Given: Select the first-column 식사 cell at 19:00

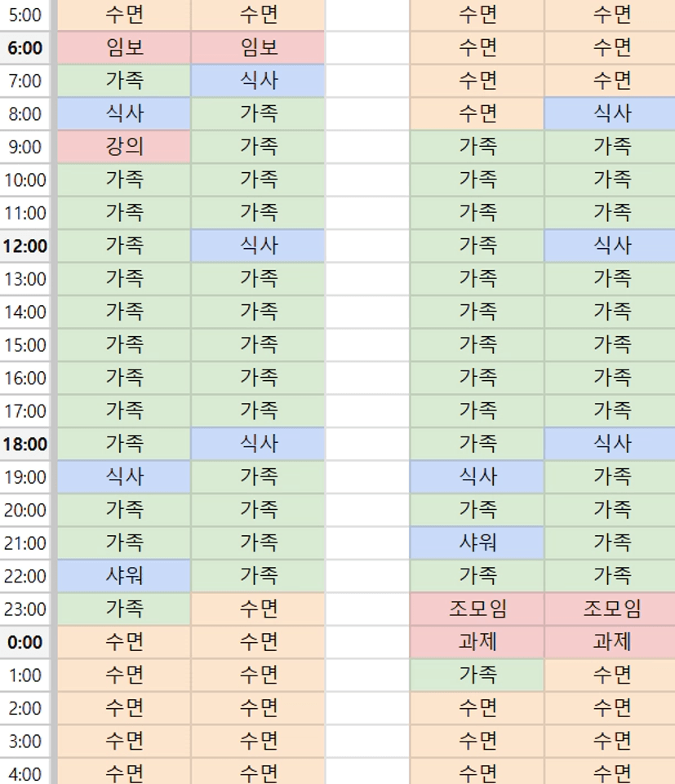Looking at the screenshot, I should pyautogui.click(x=124, y=477).
